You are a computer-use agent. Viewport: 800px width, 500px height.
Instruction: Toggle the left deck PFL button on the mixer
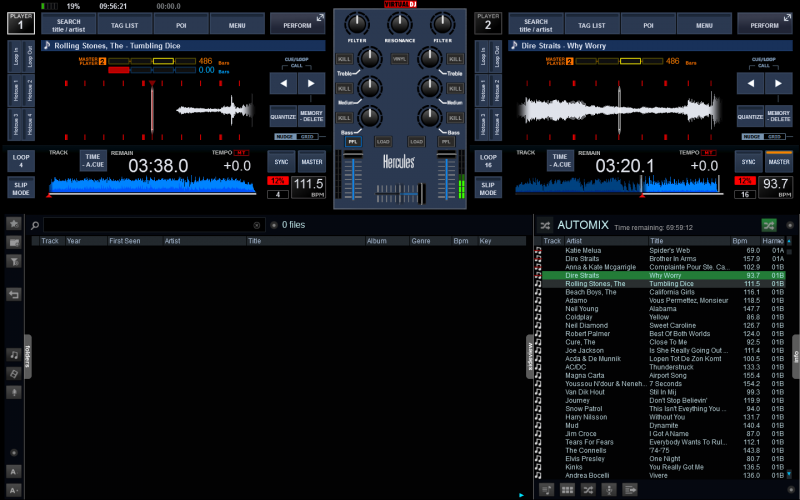point(353,142)
